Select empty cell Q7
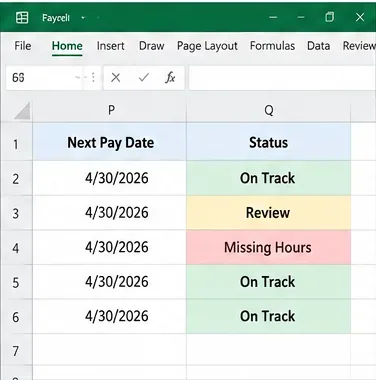Image resolution: width=376 pixels, height=380 pixels. pyautogui.click(x=269, y=349)
